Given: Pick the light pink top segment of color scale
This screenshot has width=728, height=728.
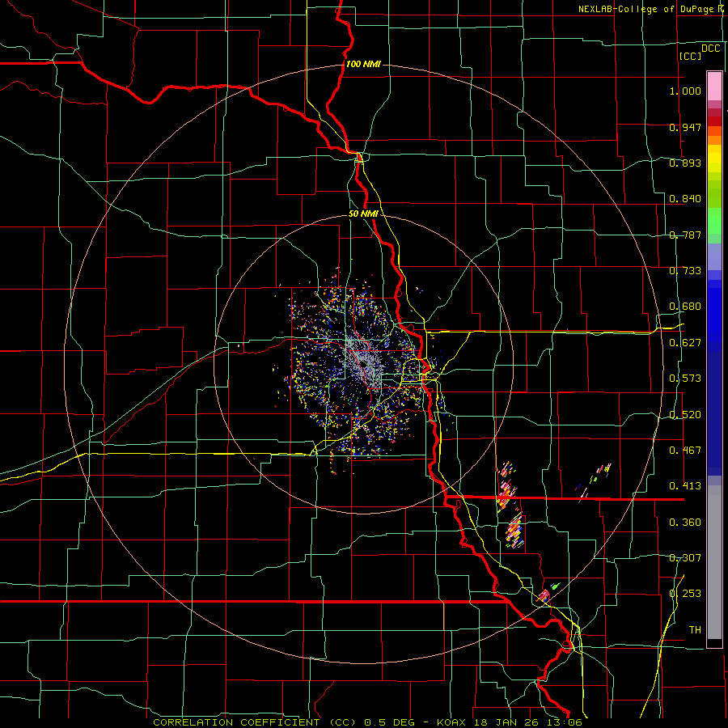Looking at the screenshot, I should (x=714, y=86).
